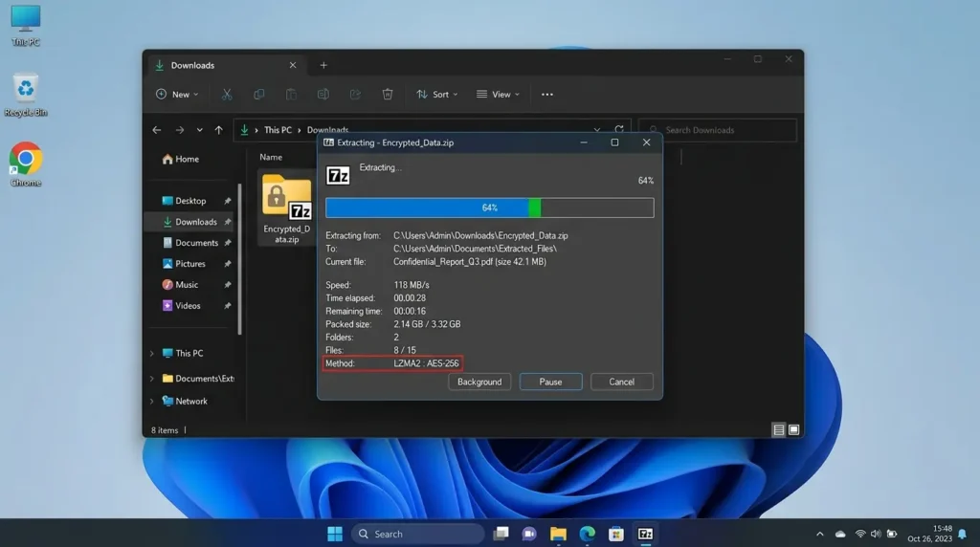980x547 pixels.
Task: Click the Speed value 118 MB/s
Action: [412, 285]
